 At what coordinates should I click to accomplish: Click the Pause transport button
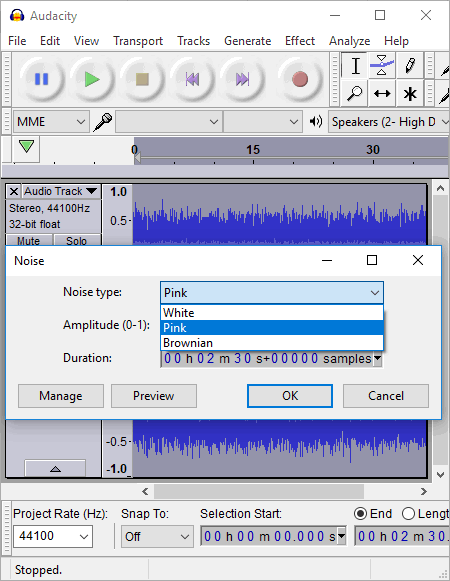(x=41, y=79)
